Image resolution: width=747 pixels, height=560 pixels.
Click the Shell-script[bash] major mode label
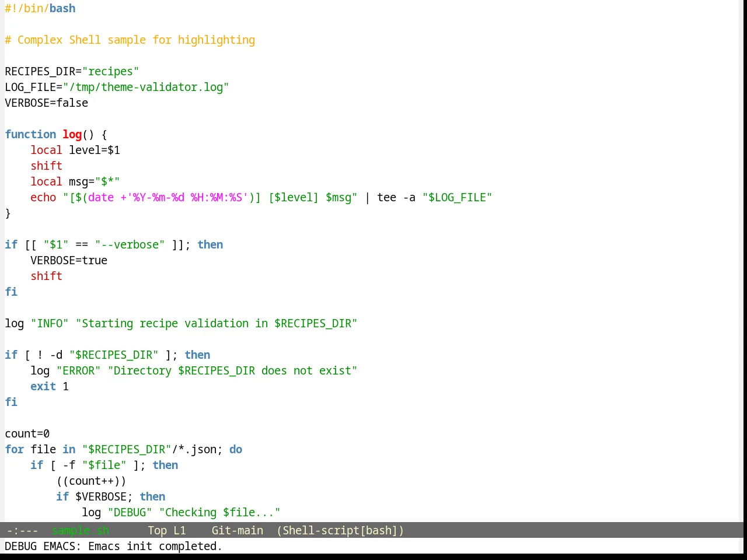[340, 530]
